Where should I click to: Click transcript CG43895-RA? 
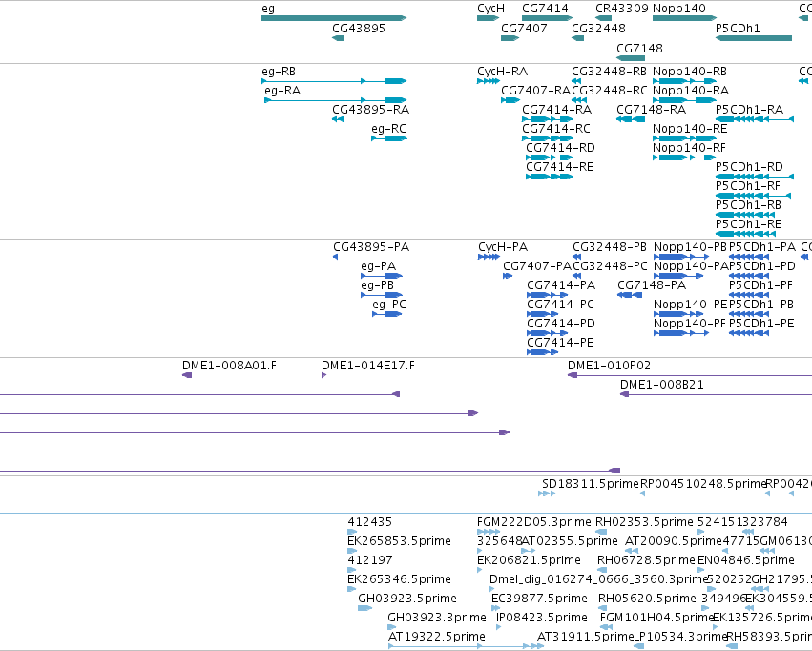pyautogui.click(x=338, y=119)
